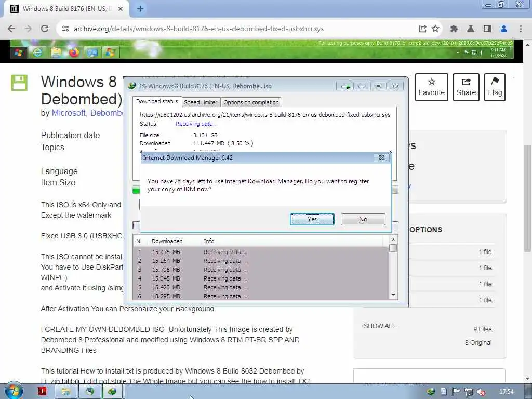The image size is (532, 399).
Task: Click the document icon in system tray
Action: [444, 392]
